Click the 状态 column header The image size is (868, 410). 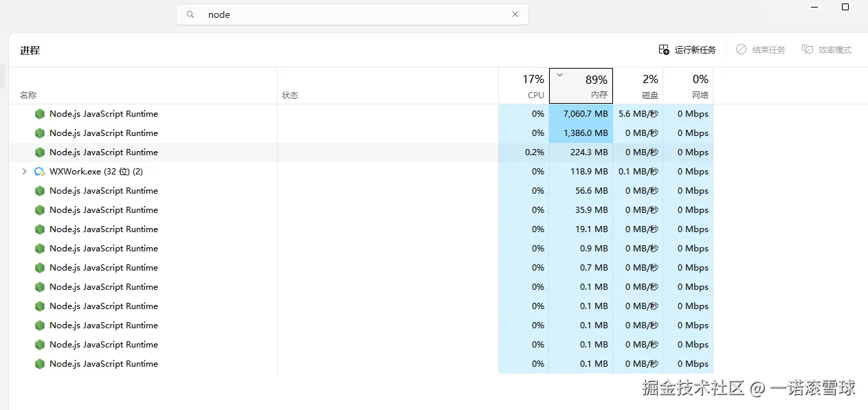point(388,86)
